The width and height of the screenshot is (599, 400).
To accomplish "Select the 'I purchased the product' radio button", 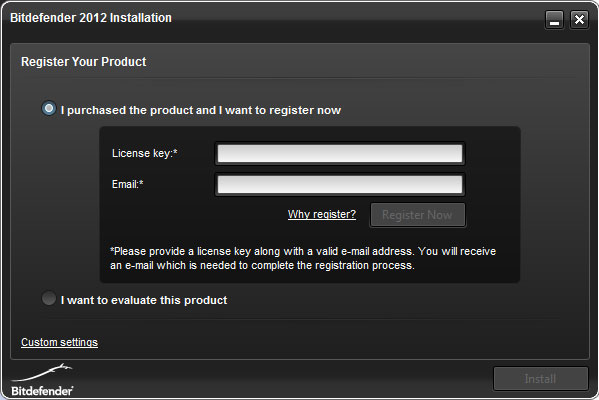I will (49, 109).
